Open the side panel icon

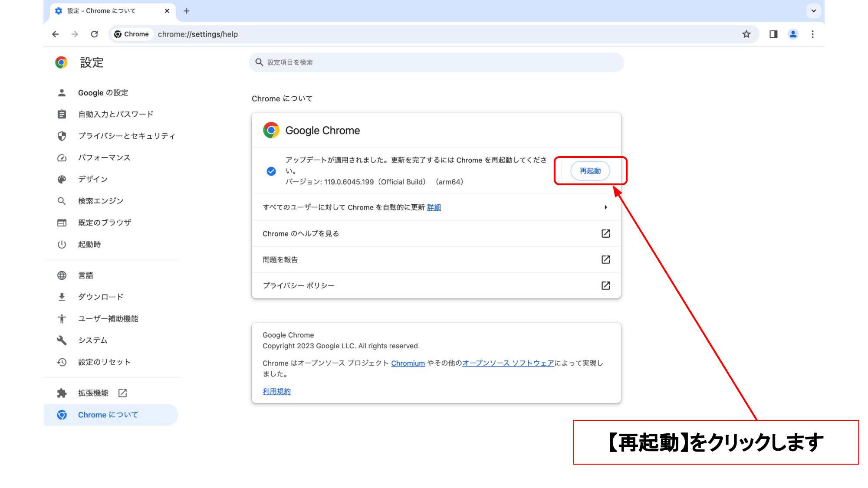pos(773,34)
